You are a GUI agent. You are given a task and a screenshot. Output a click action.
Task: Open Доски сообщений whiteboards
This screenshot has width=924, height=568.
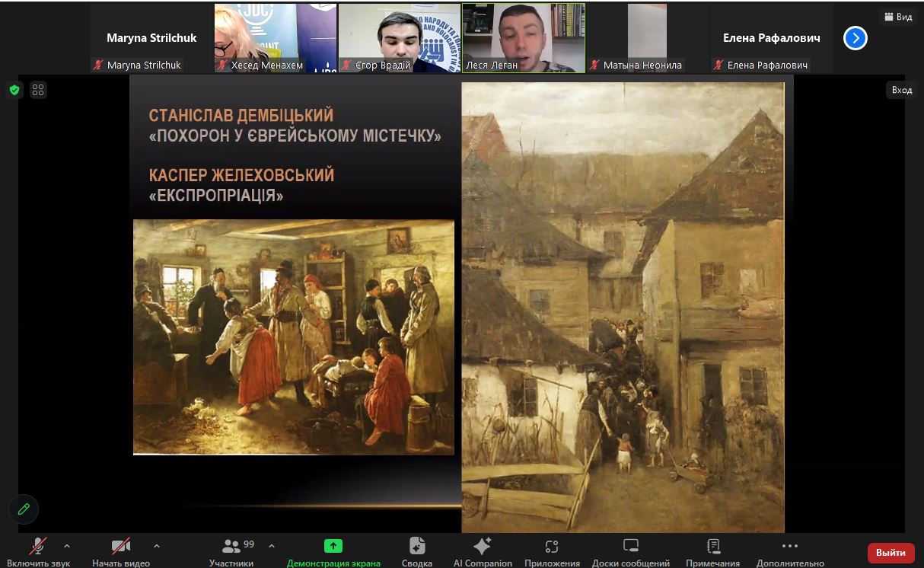click(631, 551)
